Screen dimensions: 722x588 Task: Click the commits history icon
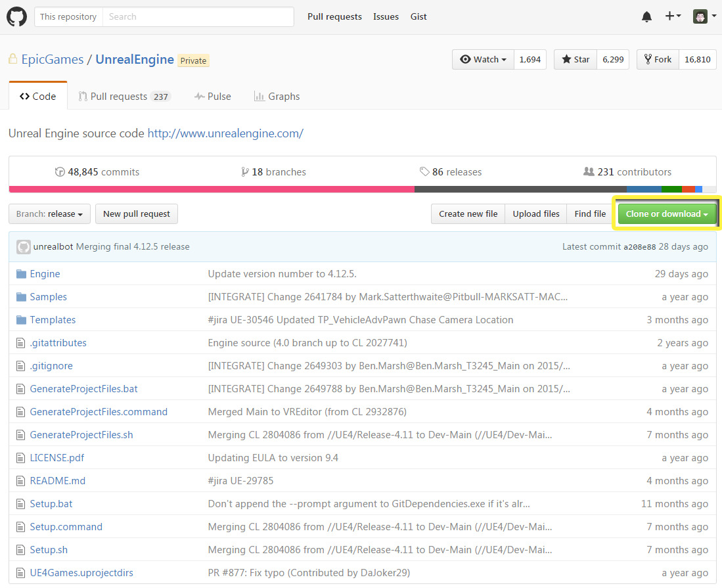click(60, 172)
